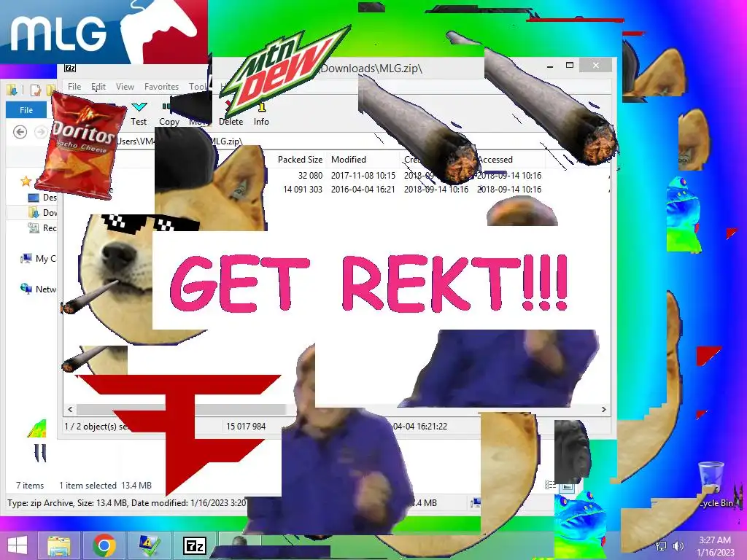This screenshot has height=560, width=747.
Task: Click scroll-left arrow of 7-Zip horizontal scrollbar
Action: pyautogui.click(x=71, y=409)
